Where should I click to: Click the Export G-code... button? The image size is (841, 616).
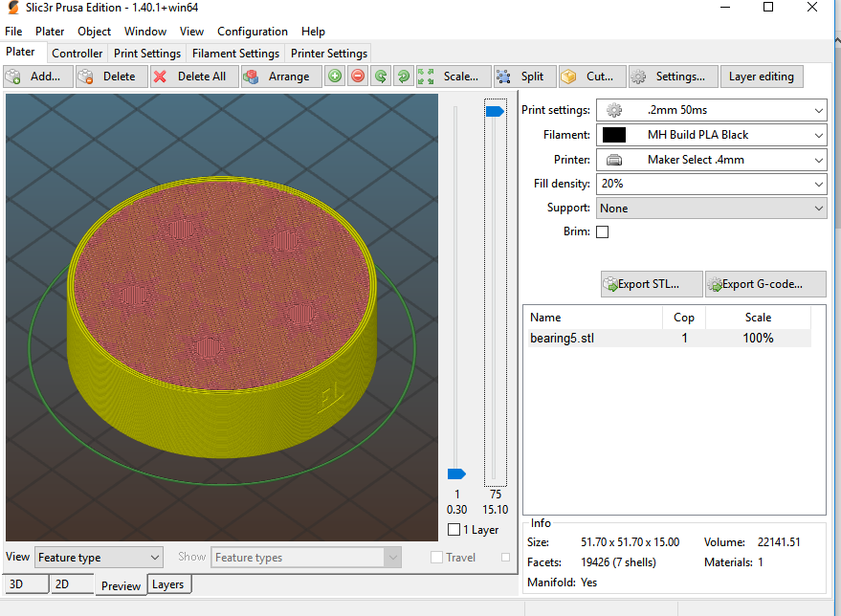point(765,284)
